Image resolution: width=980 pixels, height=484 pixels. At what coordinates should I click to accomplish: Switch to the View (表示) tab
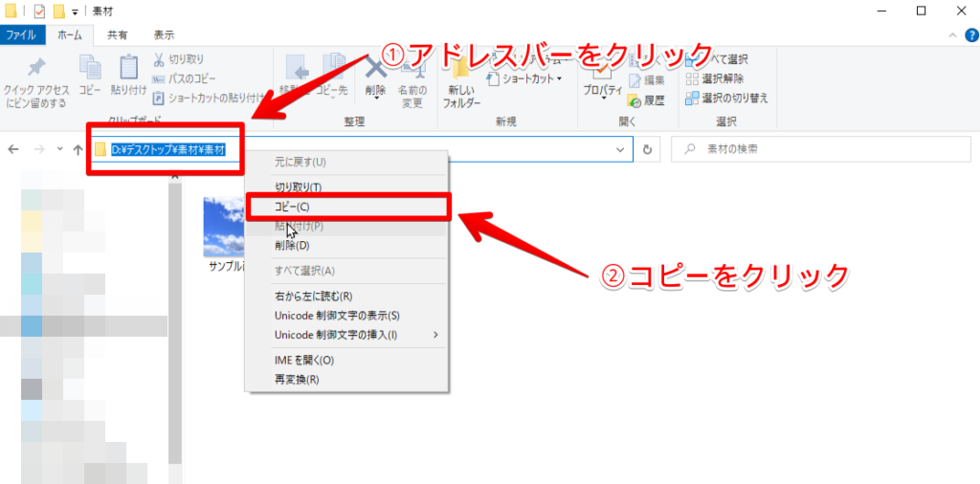pyautogui.click(x=165, y=35)
